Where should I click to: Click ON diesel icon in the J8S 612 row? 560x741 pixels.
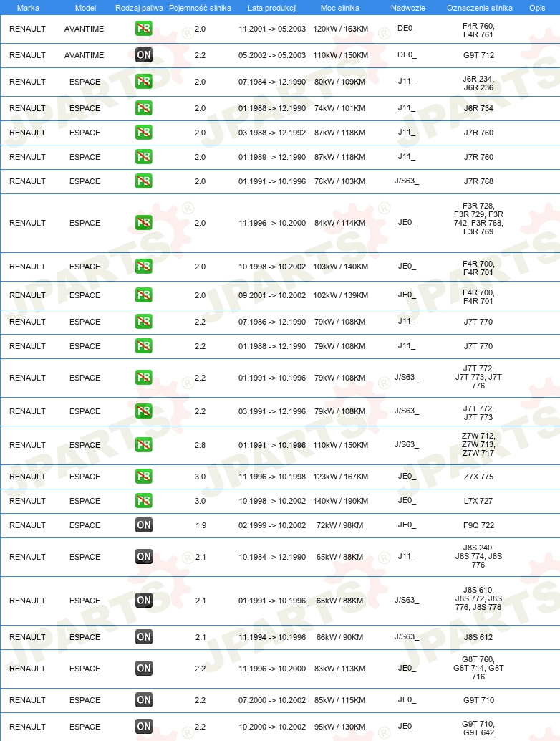pyautogui.click(x=143, y=637)
